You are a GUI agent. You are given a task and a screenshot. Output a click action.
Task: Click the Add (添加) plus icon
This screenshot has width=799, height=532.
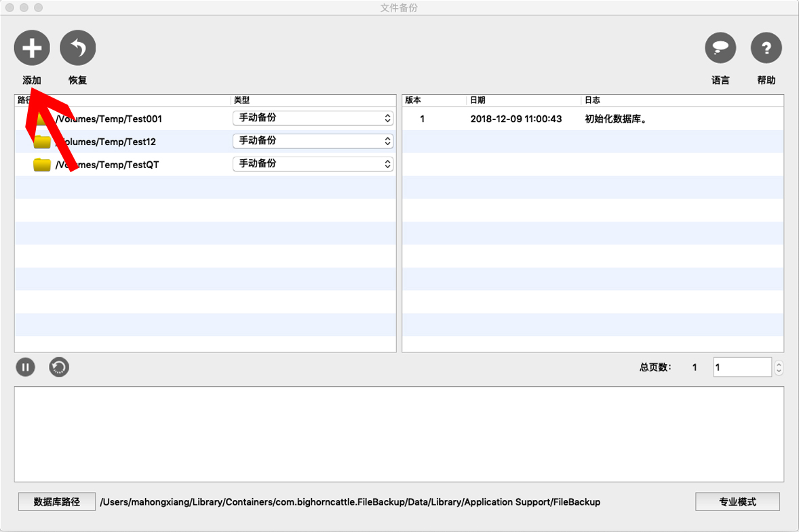click(x=32, y=48)
